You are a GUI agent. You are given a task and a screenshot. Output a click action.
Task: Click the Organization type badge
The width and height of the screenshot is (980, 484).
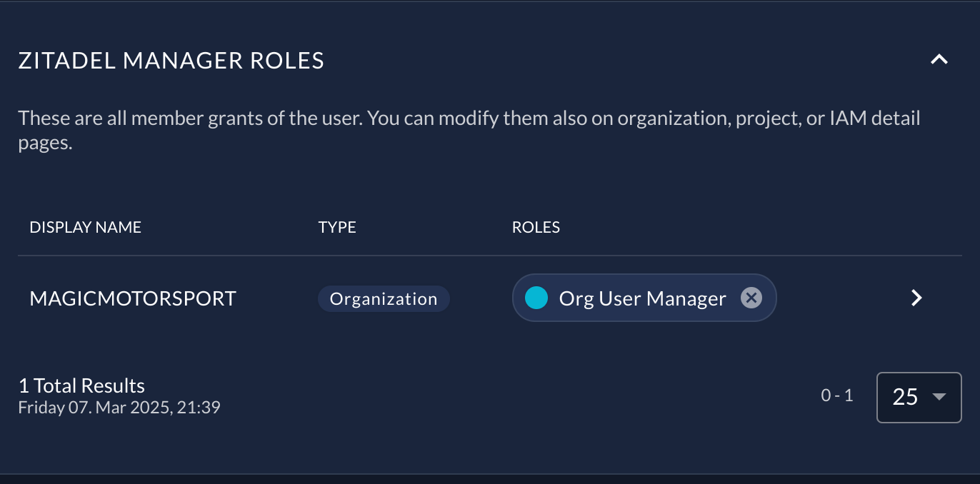pyautogui.click(x=384, y=298)
